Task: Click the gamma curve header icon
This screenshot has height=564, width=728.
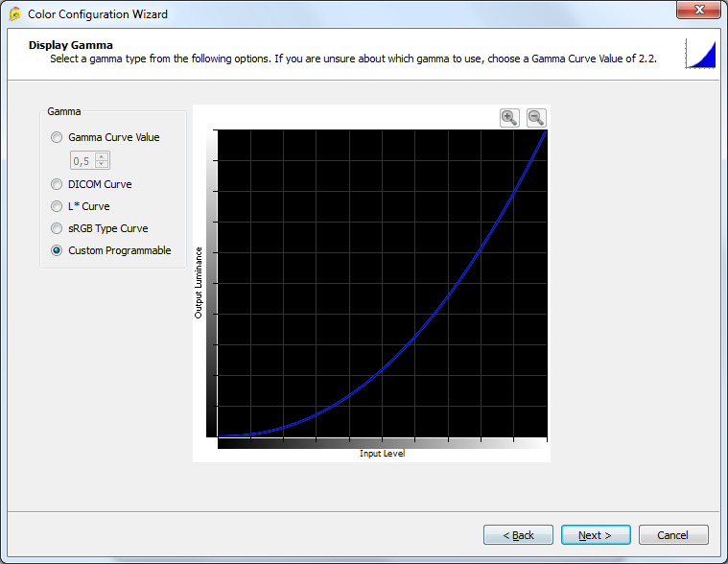Action: pos(700,54)
